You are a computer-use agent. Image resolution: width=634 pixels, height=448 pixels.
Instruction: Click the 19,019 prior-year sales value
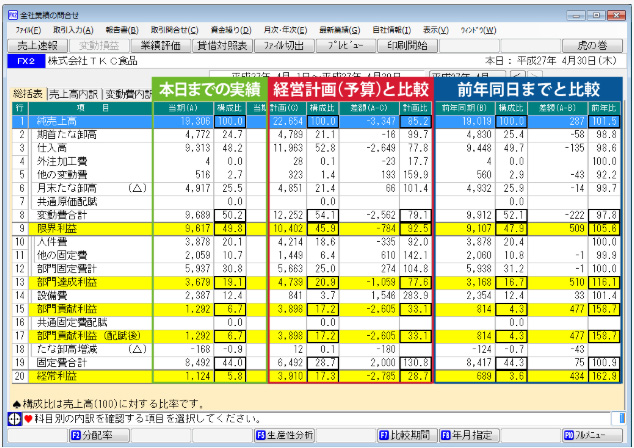tap(476, 121)
